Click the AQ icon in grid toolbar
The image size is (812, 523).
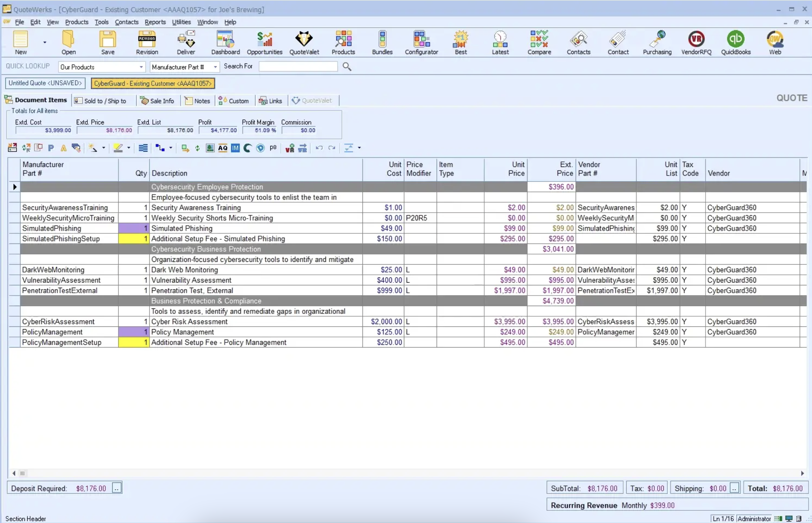pyautogui.click(x=223, y=148)
